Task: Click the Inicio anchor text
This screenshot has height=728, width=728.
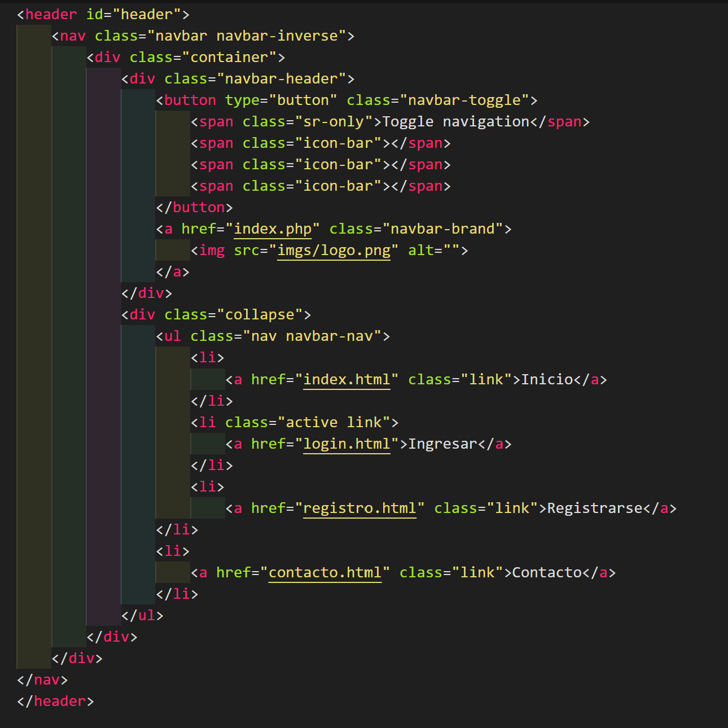Action: tap(547, 380)
